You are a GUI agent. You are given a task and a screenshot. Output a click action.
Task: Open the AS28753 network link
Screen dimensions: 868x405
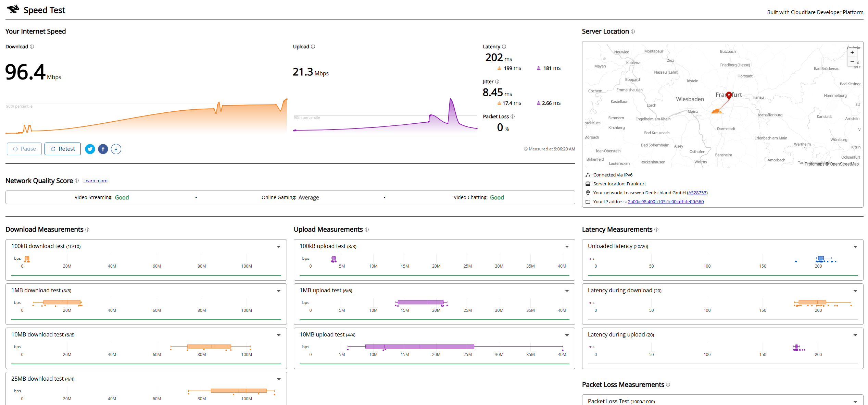pos(697,193)
